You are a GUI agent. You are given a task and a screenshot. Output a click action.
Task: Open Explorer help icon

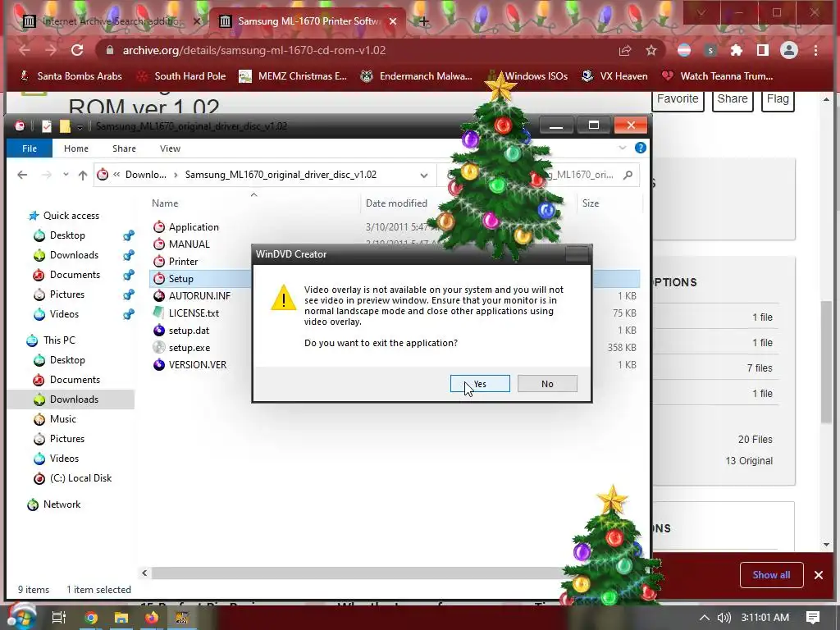click(x=640, y=148)
